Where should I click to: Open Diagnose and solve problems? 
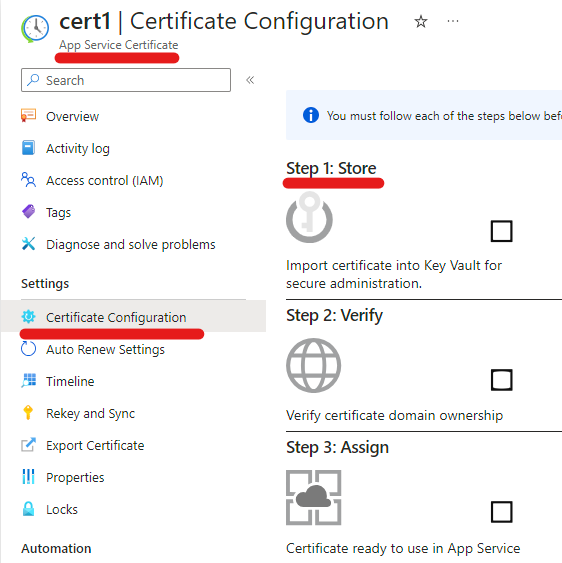point(131,245)
